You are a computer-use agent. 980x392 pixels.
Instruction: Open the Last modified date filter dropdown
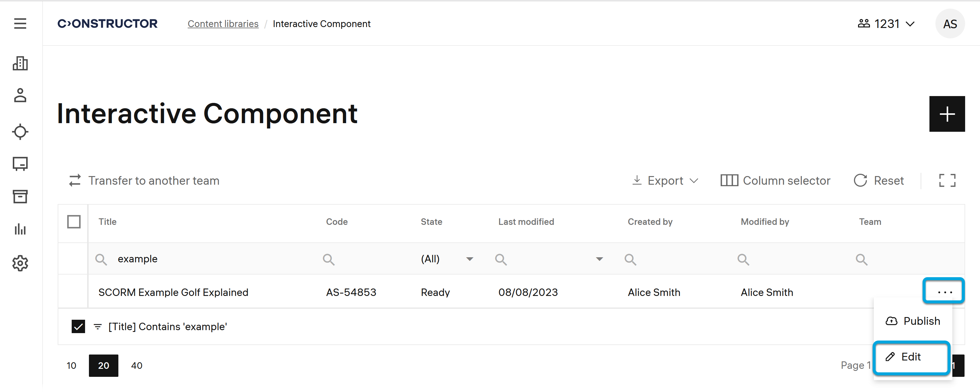[x=599, y=259]
